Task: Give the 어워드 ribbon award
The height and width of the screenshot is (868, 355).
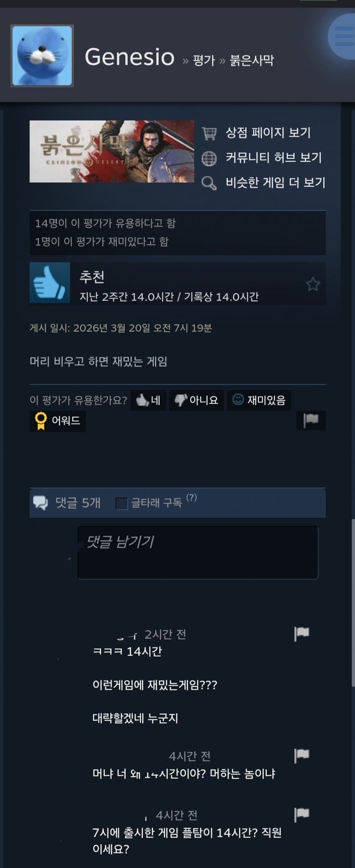Action: pos(58,421)
